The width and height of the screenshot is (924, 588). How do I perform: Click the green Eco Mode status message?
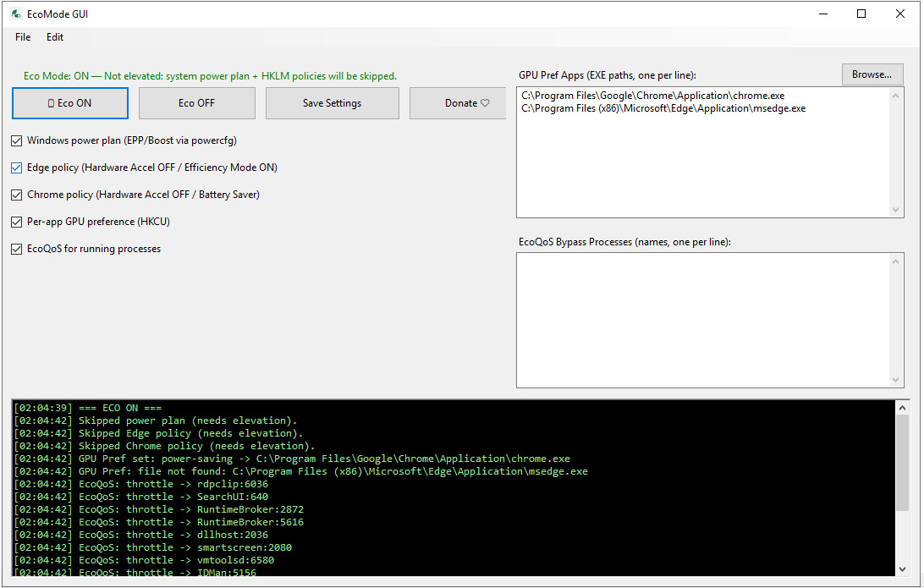pos(211,76)
